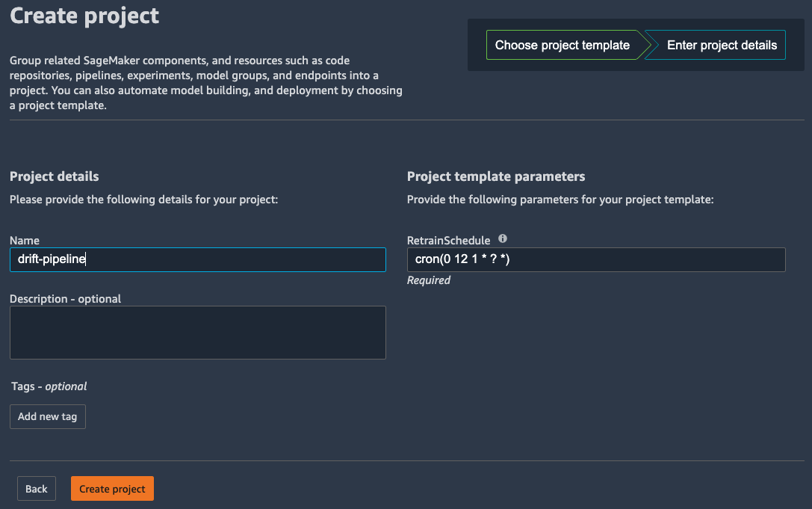This screenshot has height=509, width=812.
Task: Click the Tags - optional label
Action: coord(49,386)
